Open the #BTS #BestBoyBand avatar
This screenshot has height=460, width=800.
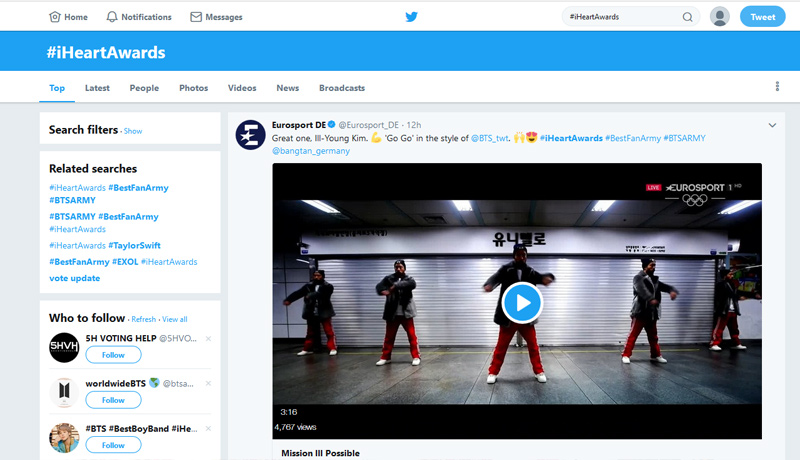tap(64, 438)
